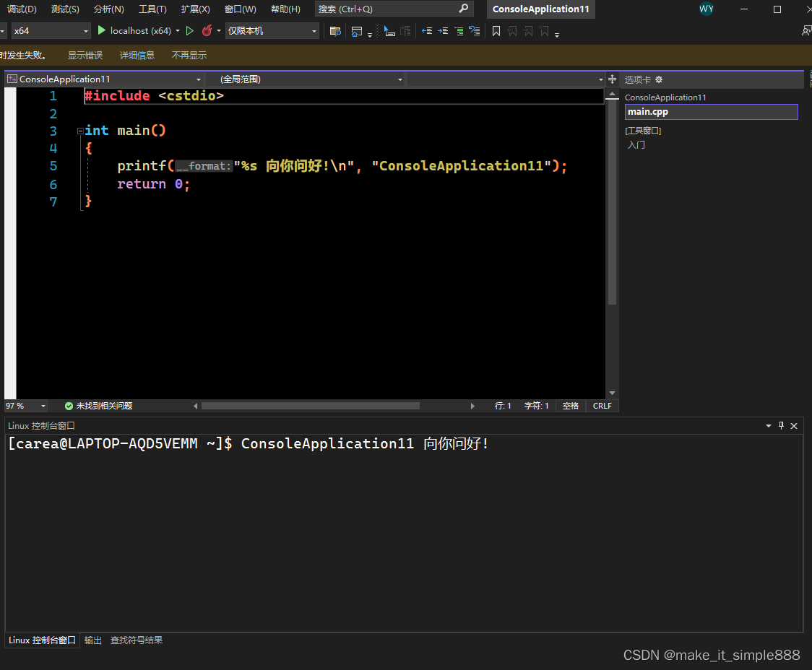Switch to the 输出 tab
The height and width of the screenshot is (670, 812).
pyautogui.click(x=92, y=640)
